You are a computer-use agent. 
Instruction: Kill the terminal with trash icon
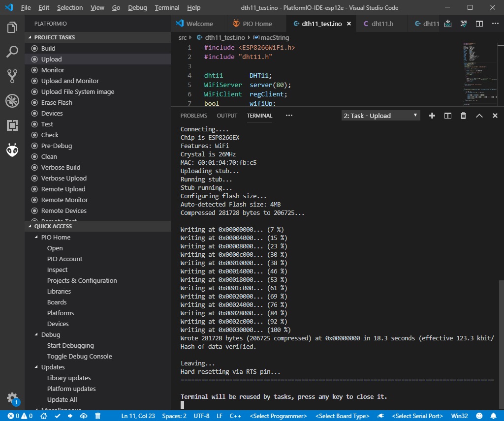pos(463,116)
